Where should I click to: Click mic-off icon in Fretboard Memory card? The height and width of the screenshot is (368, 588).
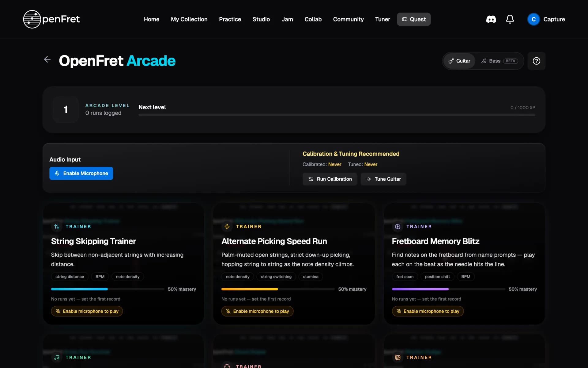[399, 311]
